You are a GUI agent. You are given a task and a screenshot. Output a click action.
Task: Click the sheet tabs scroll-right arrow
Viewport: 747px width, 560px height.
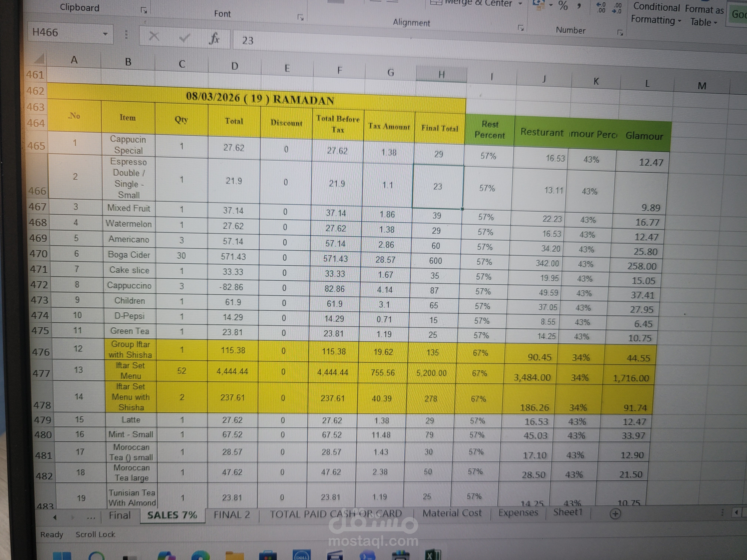pyautogui.click(x=72, y=517)
